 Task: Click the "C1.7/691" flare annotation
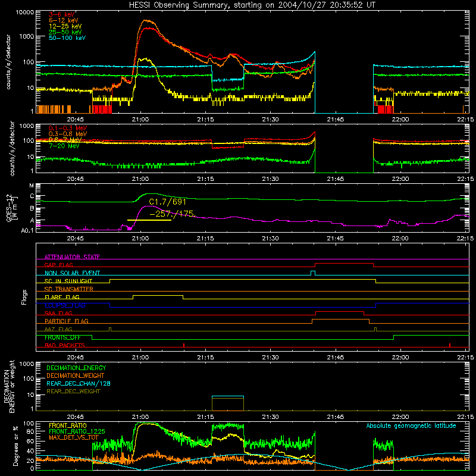coord(168,202)
